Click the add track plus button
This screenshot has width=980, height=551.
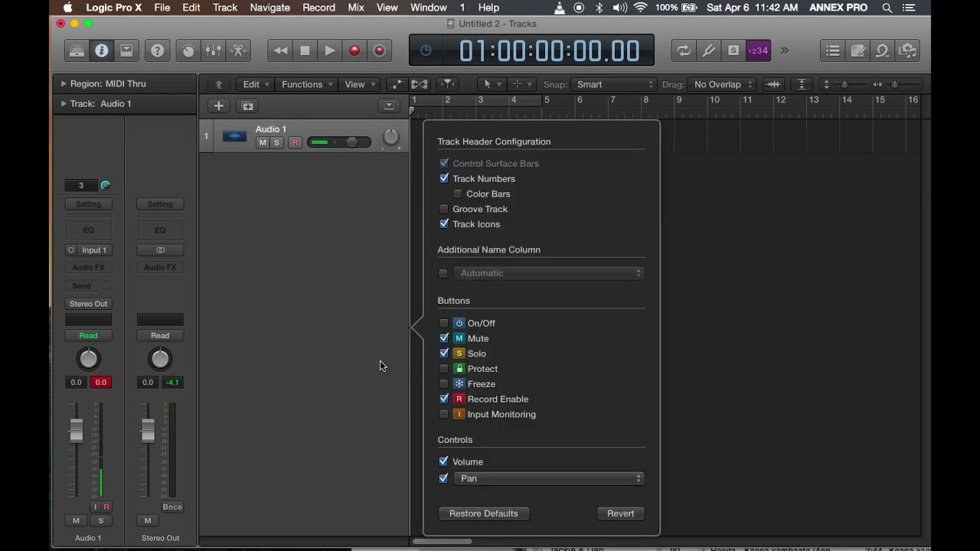(218, 106)
